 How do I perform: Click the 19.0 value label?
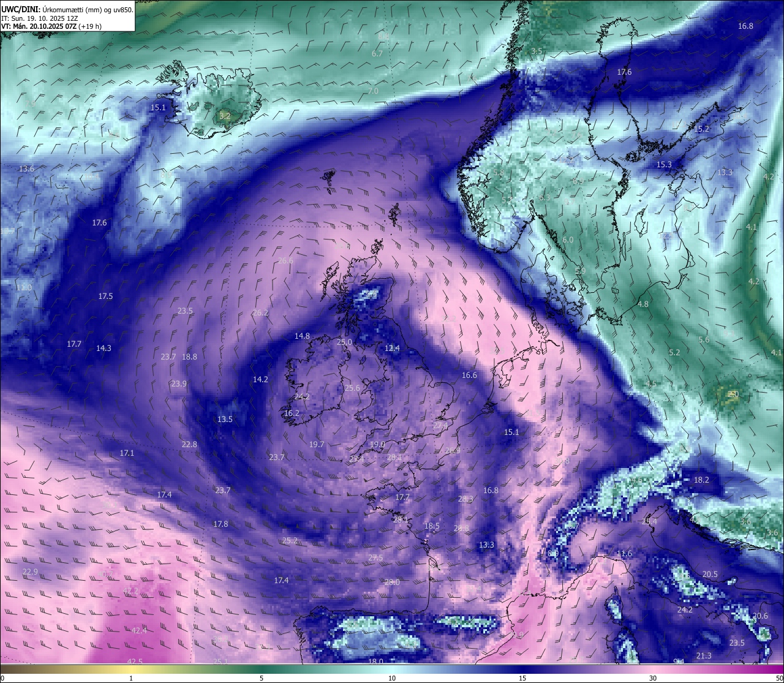377,445
